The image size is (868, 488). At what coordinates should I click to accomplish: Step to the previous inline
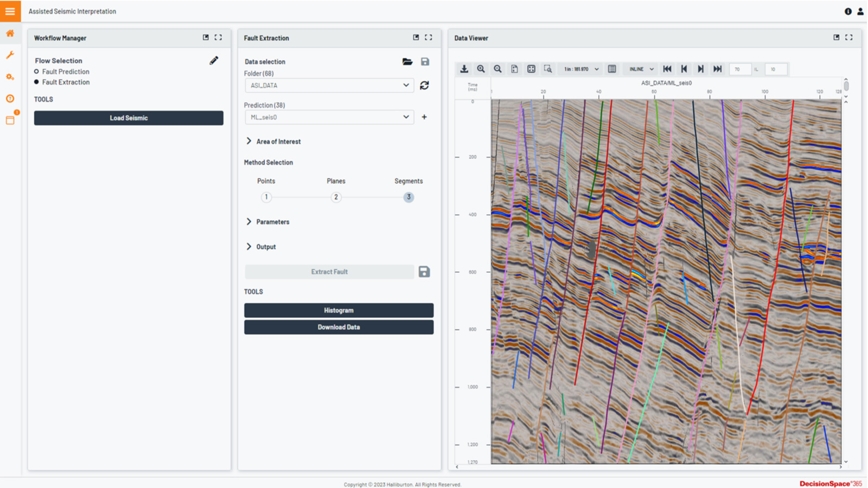coord(684,69)
